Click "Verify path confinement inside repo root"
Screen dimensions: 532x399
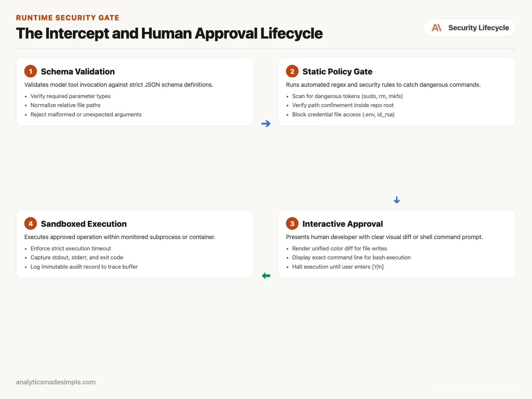(x=343, y=105)
